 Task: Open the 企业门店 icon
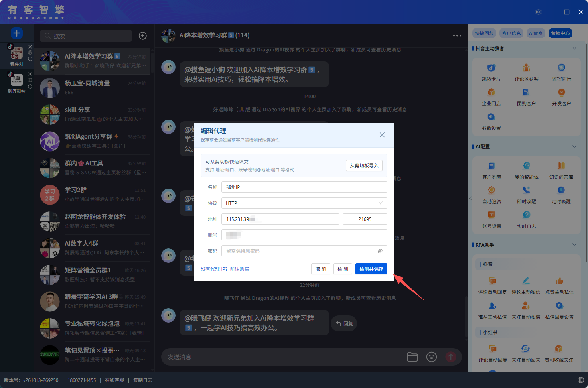(491, 93)
